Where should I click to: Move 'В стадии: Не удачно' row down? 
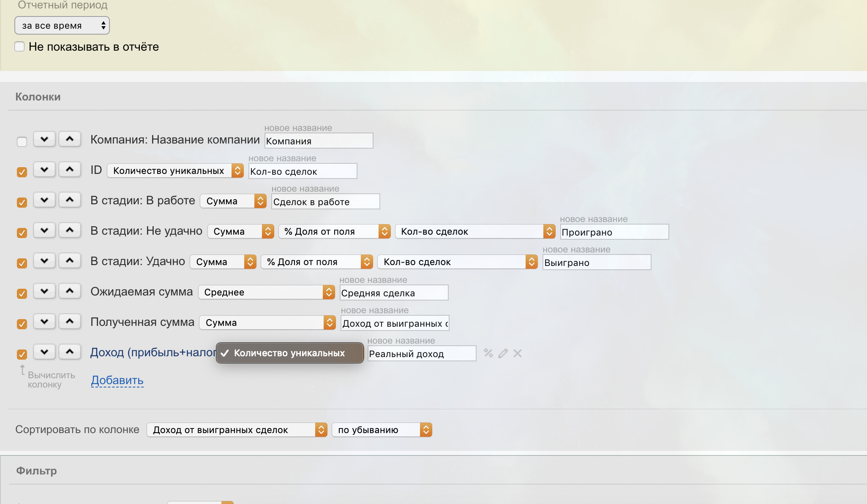tap(44, 230)
